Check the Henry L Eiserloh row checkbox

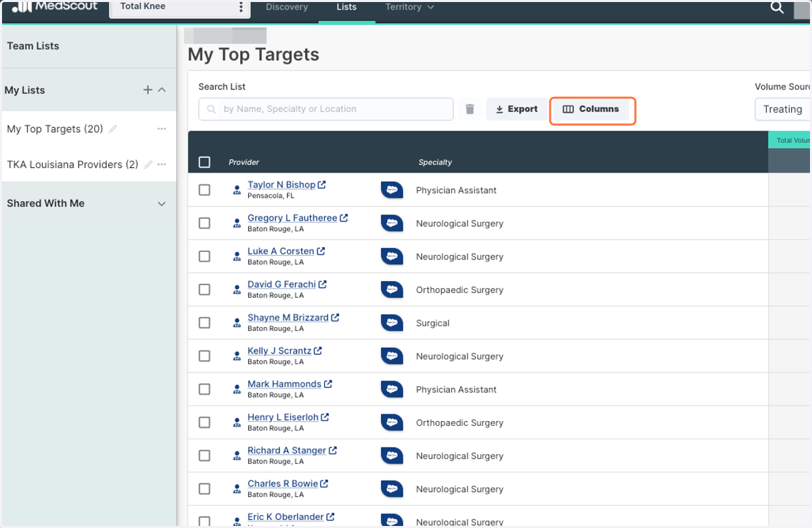(204, 422)
